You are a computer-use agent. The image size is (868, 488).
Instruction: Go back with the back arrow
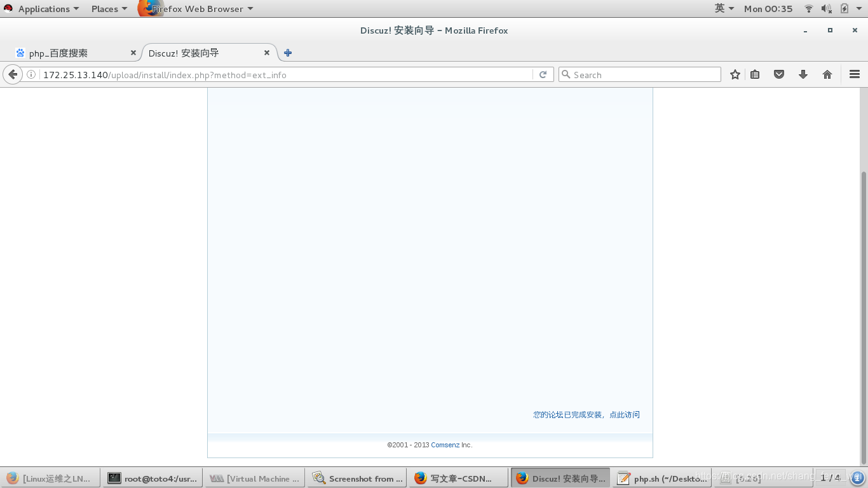coord(13,74)
